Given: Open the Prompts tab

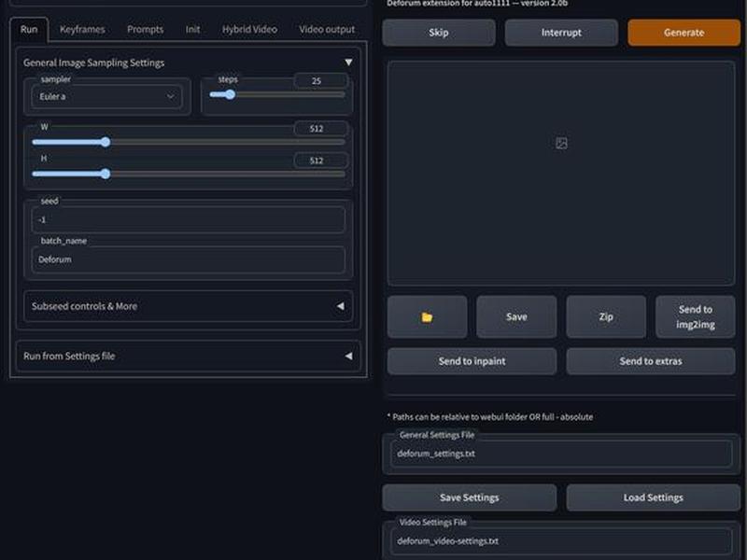Looking at the screenshot, I should 146,30.
